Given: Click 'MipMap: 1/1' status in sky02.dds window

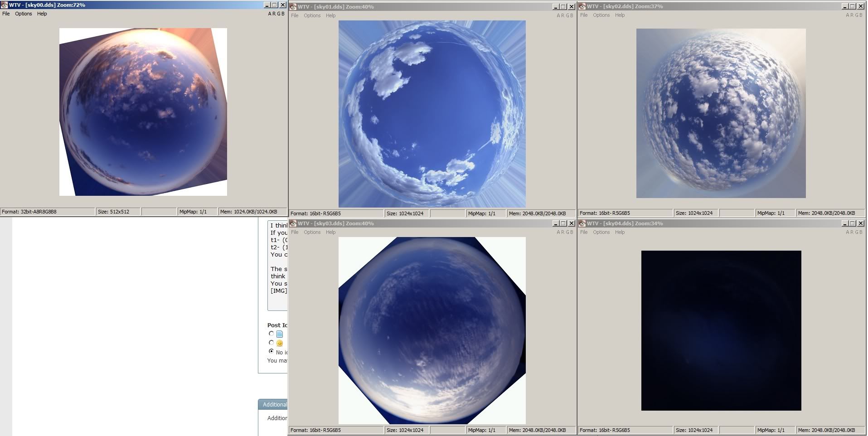Looking at the screenshot, I should (x=775, y=213).
